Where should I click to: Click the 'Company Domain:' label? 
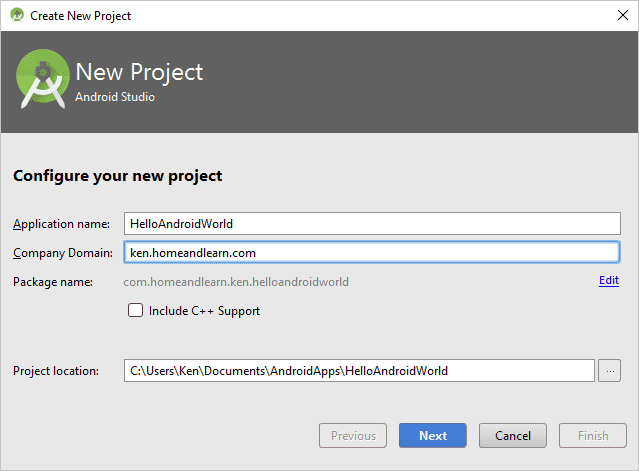pyautogui.click(x=60, y=253)
